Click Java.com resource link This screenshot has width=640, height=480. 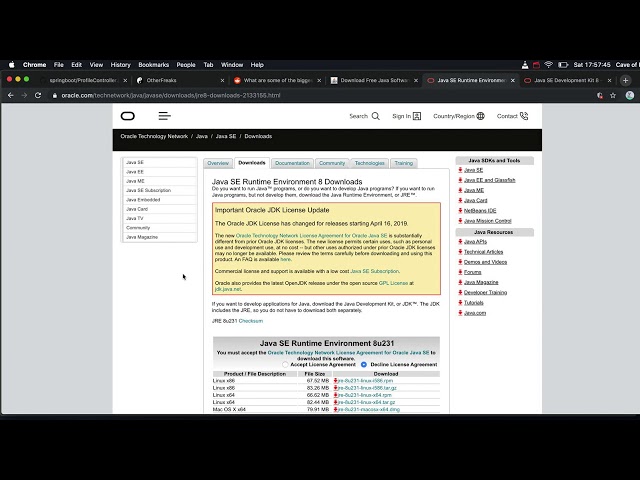point(475,313)
